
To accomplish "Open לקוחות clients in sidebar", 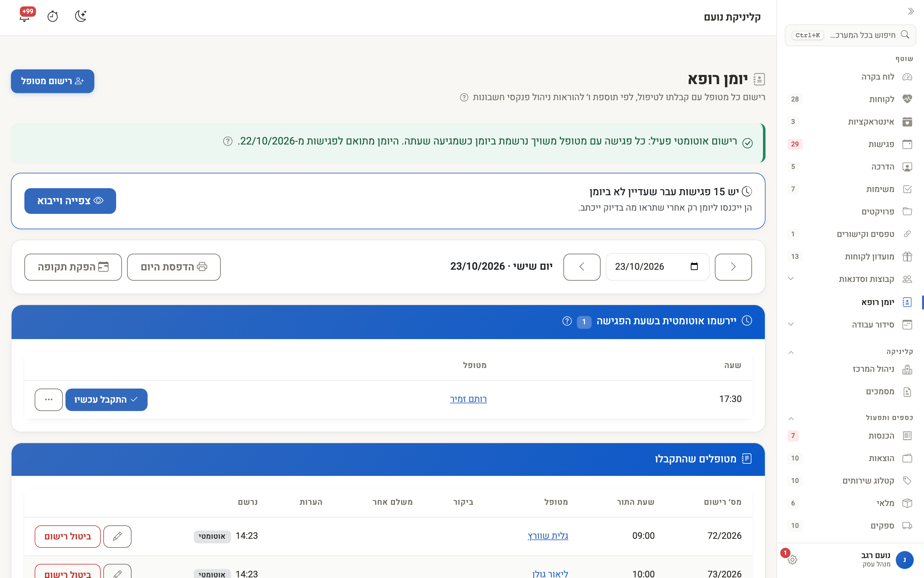I will click(x=850, y=99).
